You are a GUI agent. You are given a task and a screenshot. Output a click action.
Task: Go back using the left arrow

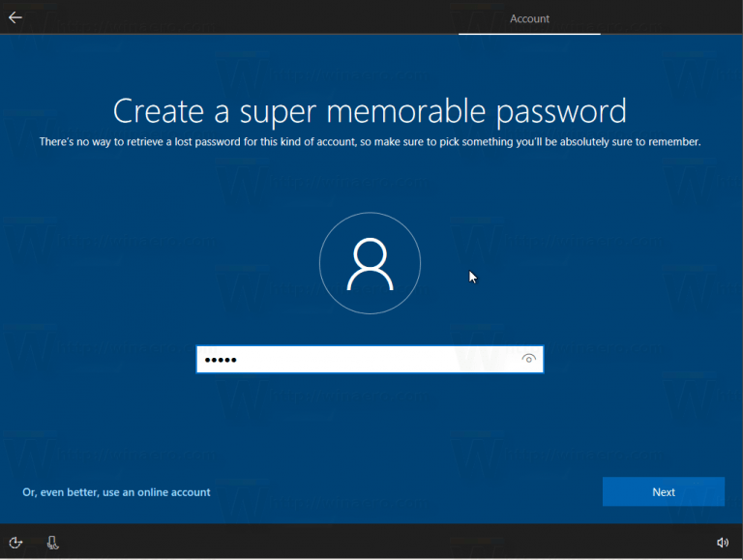click(x=15, y=17)
